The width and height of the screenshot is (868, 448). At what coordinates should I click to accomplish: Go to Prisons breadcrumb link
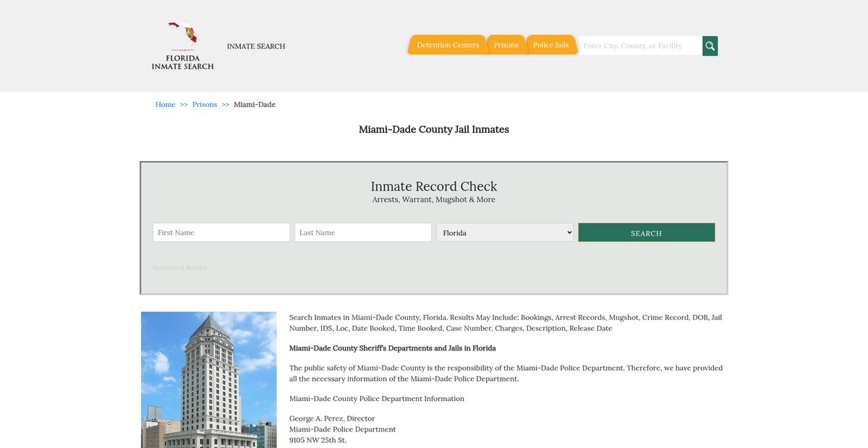(x=205, y=105)
